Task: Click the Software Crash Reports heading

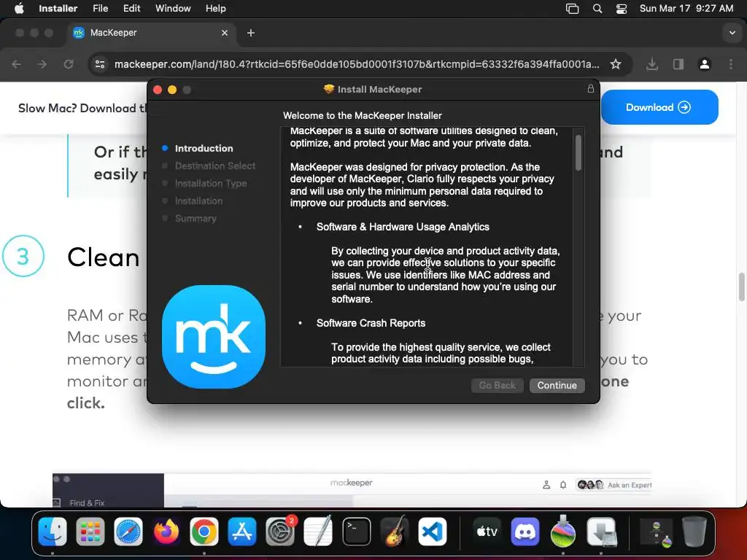Action: click(371, 323)
